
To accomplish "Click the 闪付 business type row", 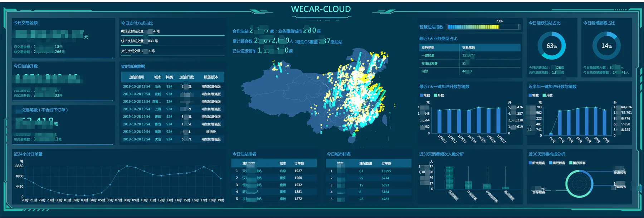I will coord(470,71).
